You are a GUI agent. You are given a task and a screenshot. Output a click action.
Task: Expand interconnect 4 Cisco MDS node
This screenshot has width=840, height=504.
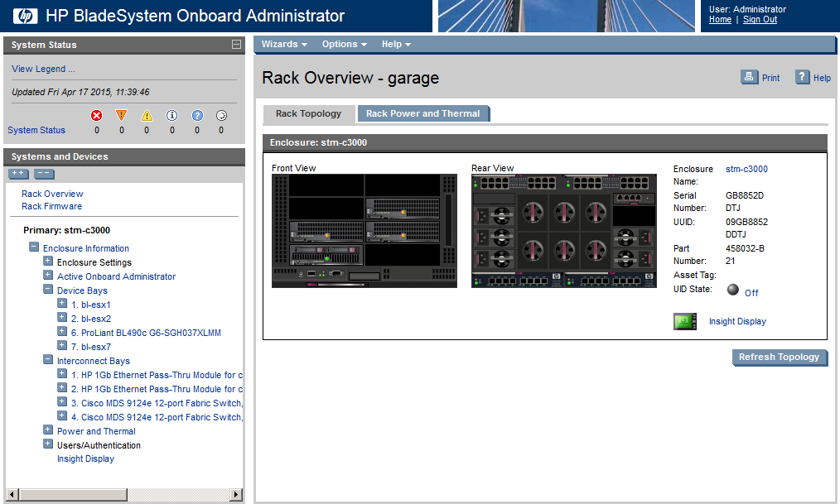tap(62, 415)
